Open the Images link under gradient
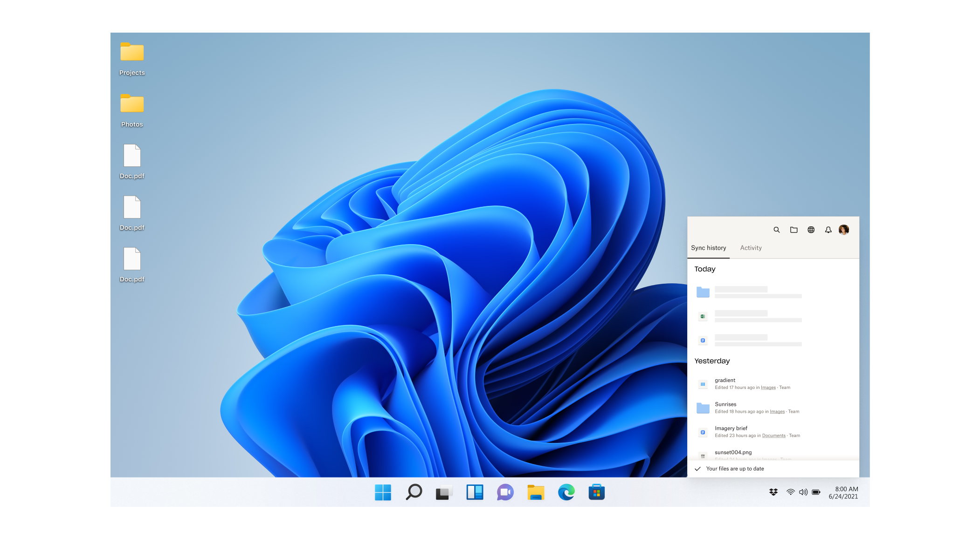 pyautogui.click(x=767, y=387)
